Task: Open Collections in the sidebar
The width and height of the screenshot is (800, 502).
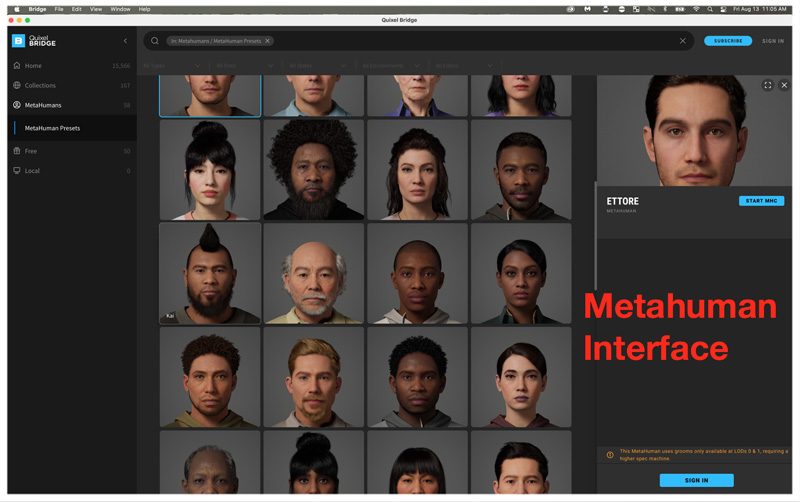Action: coord(40,85)
